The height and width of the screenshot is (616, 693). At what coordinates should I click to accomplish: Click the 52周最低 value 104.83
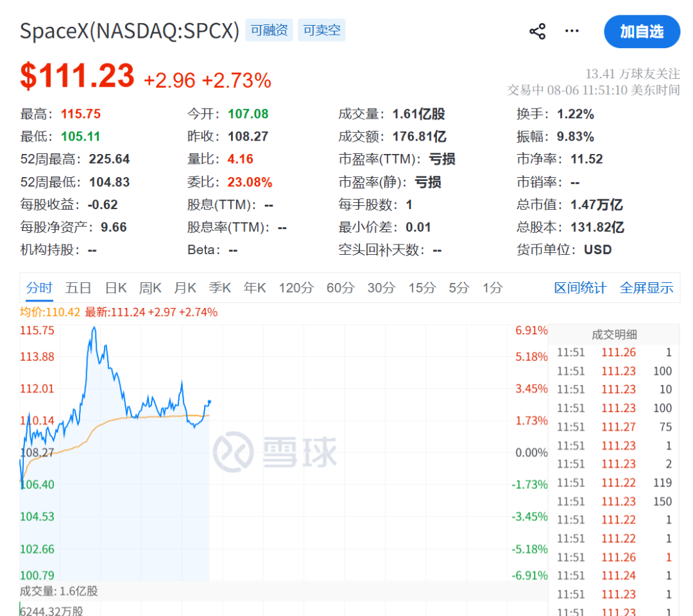tap(109, 182)
